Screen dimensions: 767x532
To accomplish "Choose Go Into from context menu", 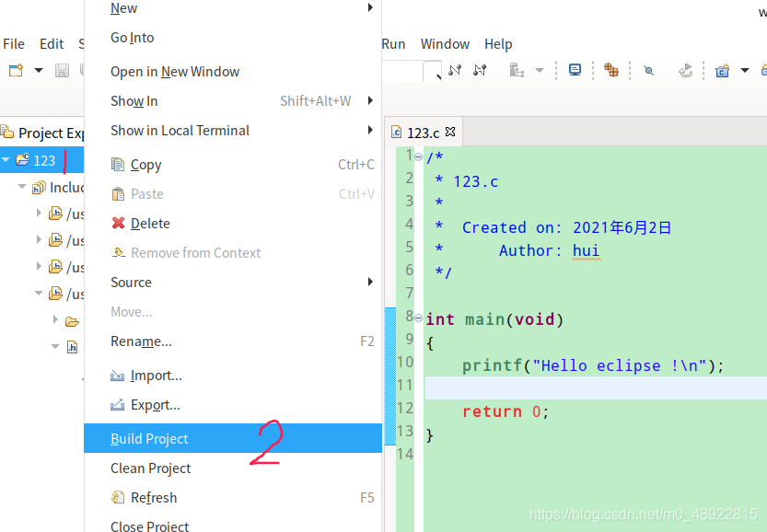I will pyautogui.click(x=233, y=38).
